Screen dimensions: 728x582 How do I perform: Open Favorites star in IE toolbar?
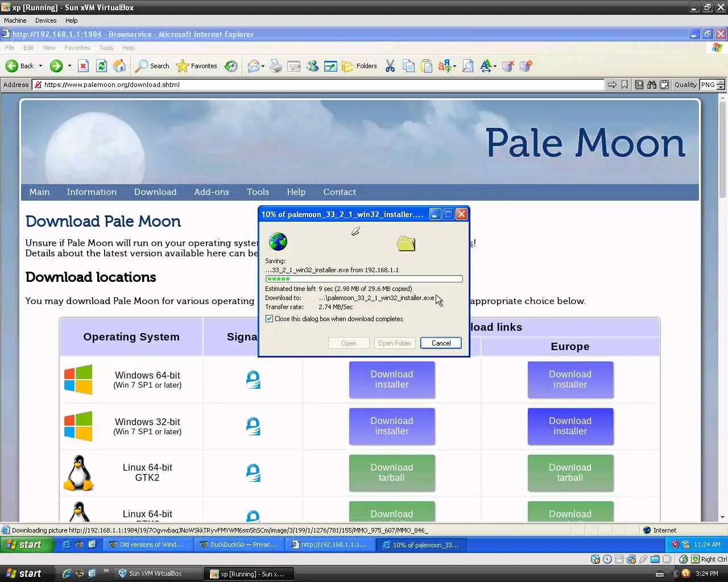coord(197,66)
